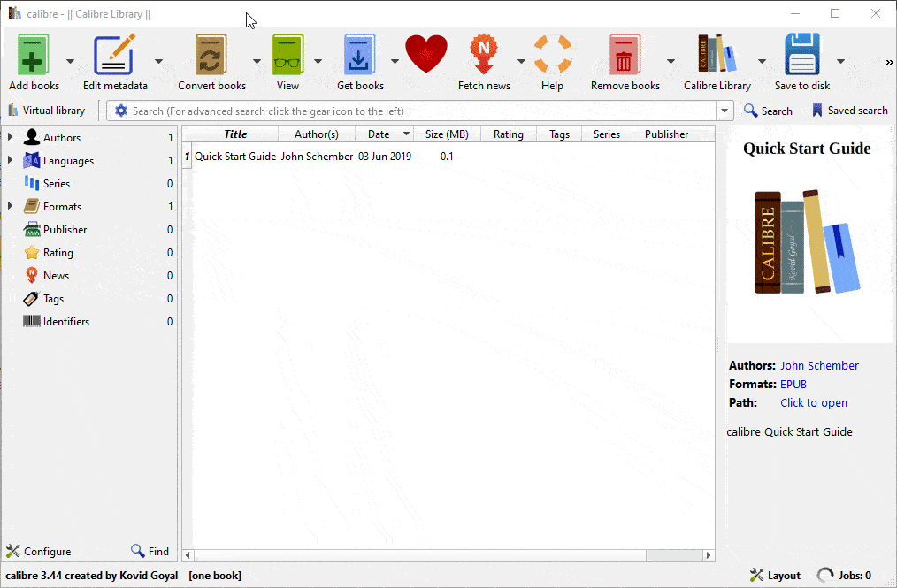Click the Jobs: 0 indicator

[x=845, y=576]
